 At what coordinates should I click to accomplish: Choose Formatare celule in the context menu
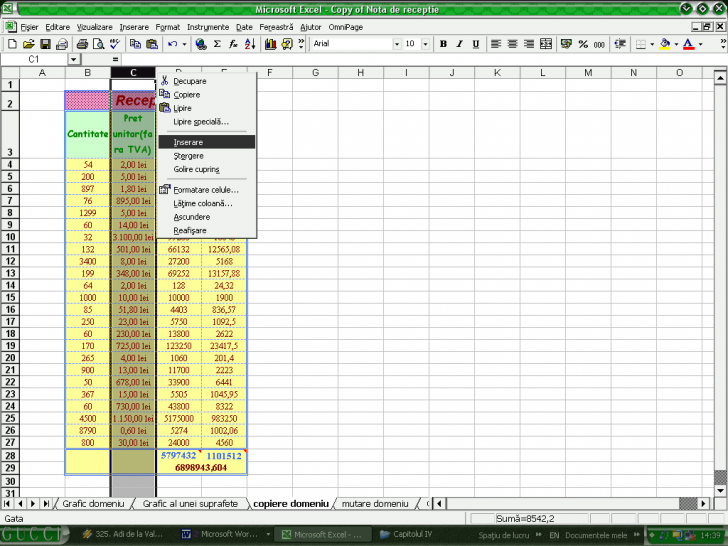tap(207, 190)
